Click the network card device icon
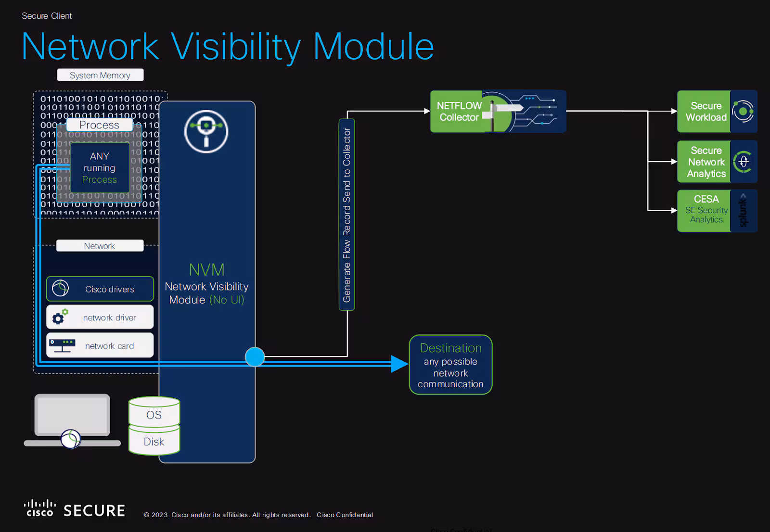Screen dimensions: 770x532 click(62, 345)
